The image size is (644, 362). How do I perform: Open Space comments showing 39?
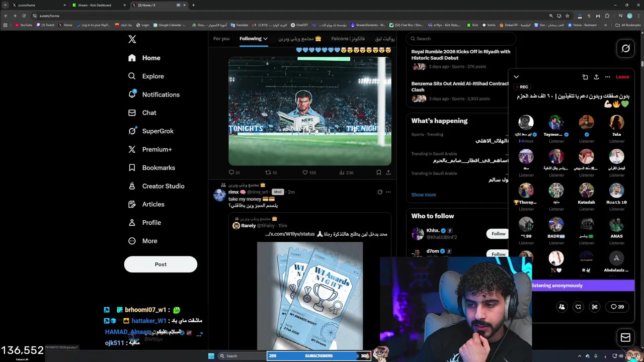pyautogui.click(x=617, y=307)
